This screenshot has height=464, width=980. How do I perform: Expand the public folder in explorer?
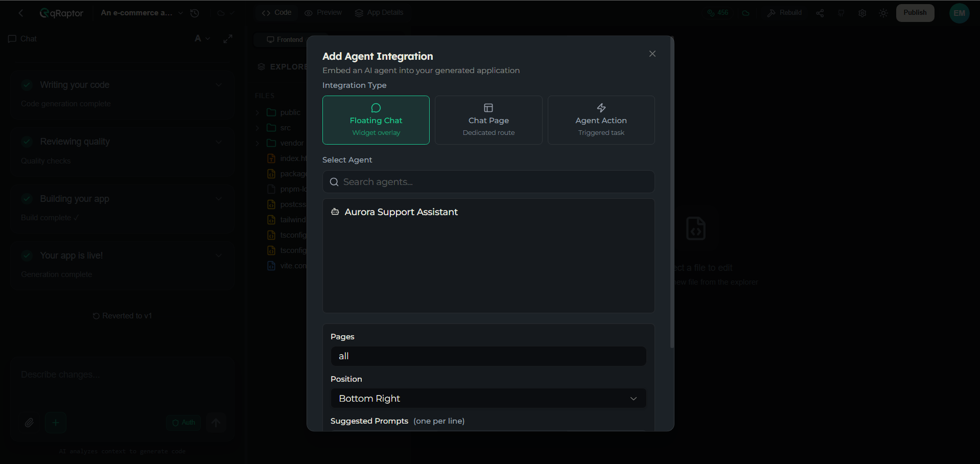258,112
